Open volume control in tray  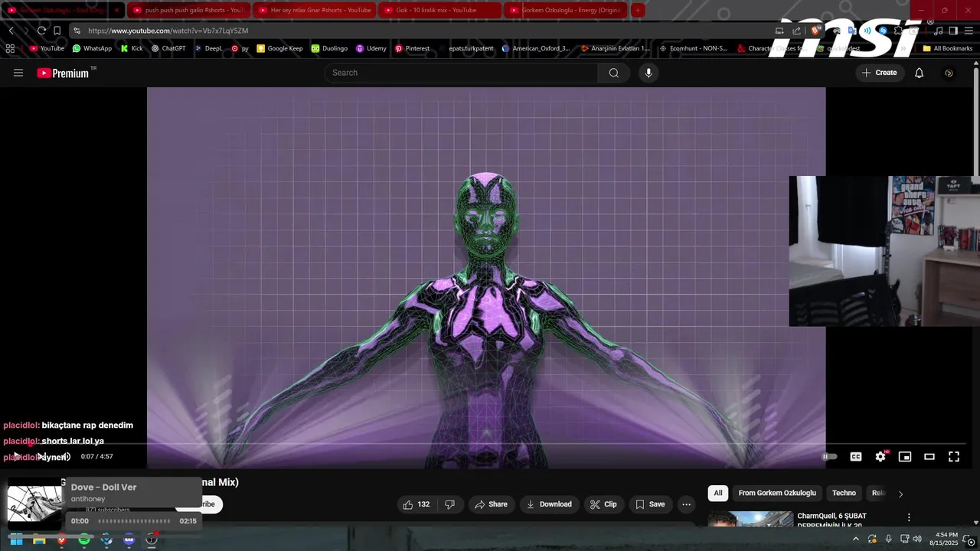(917, 539)
